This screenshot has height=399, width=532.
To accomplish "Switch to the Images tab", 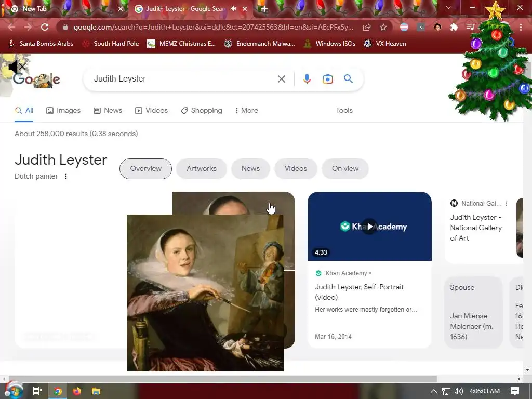I will [x=63, y=110].
